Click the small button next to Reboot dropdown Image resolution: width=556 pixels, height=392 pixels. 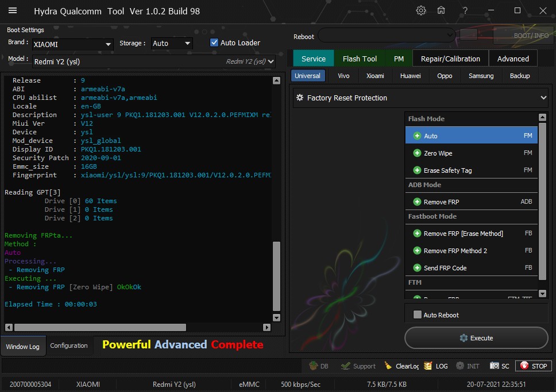[x=469, y=35]
